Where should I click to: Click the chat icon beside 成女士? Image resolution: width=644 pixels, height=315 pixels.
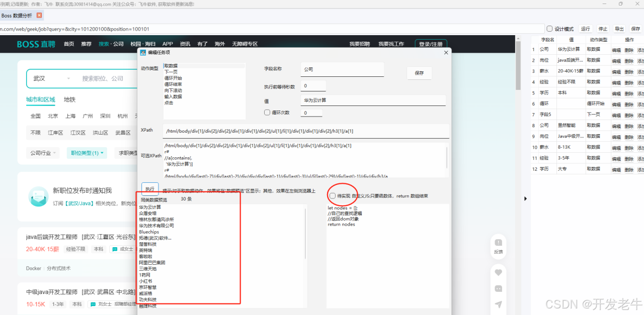[115, 249]
